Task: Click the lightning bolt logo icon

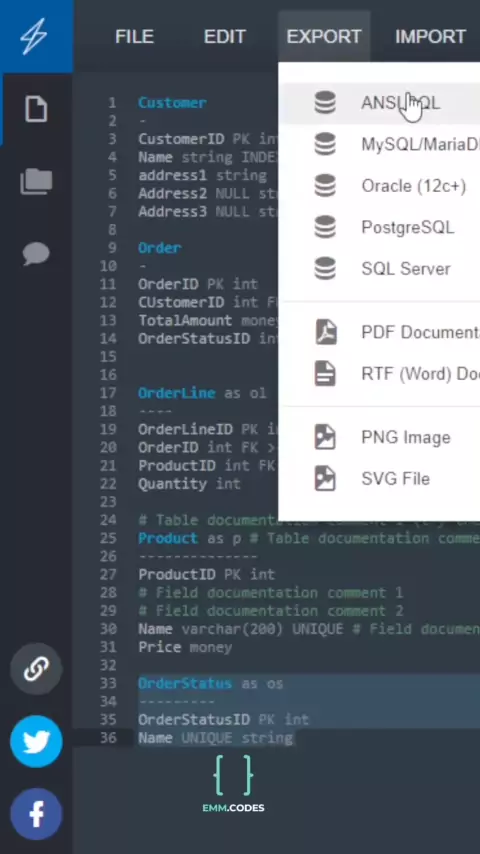Action: [35, 36]
